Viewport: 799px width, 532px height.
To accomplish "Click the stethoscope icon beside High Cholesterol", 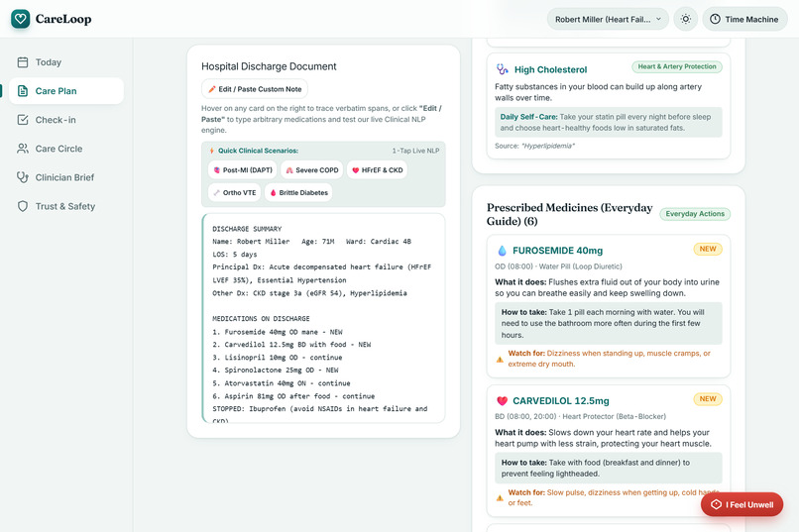I will click(502, 69).
